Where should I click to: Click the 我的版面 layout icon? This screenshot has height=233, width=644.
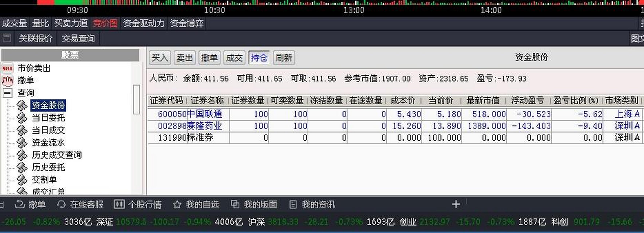[235, 204]
